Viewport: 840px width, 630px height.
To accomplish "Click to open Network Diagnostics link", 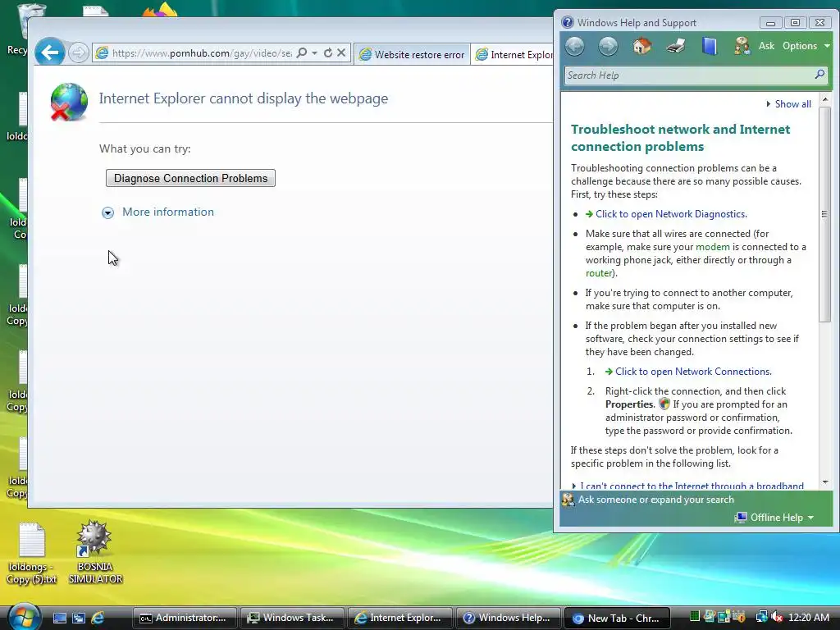I will click(x=671, y=214).
